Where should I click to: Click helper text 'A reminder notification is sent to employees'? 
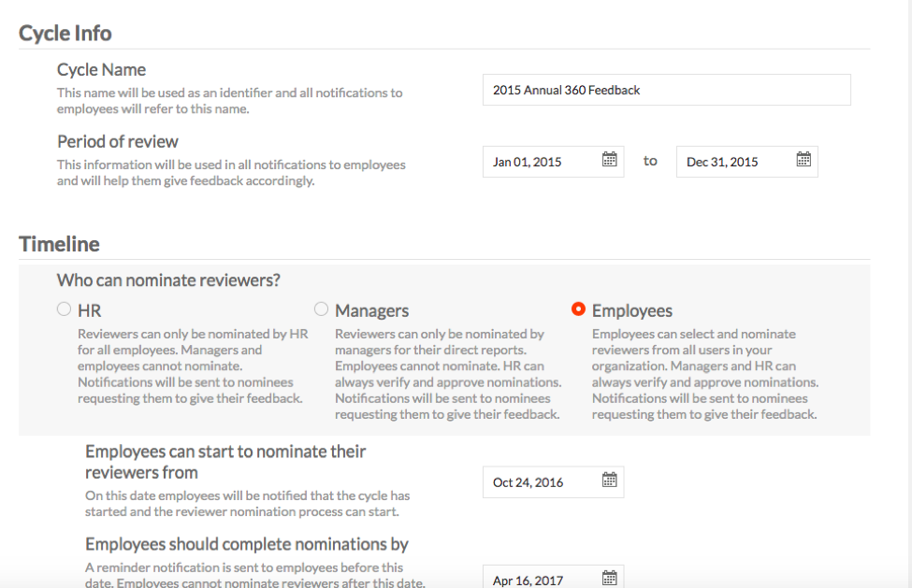point(255,575)
